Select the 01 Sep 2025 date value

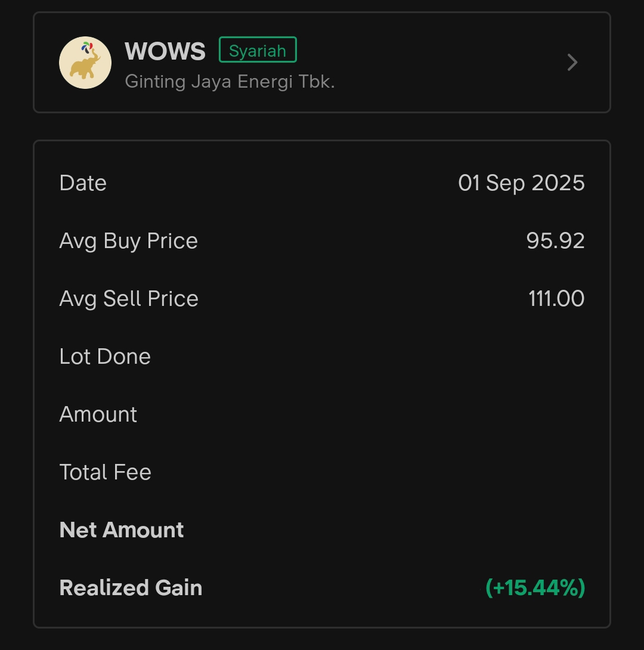point(521,183)
